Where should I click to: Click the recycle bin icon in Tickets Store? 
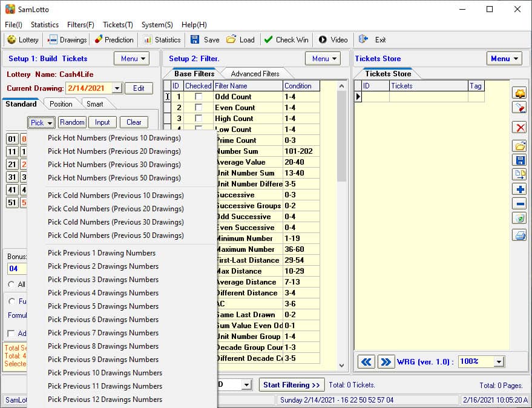pyautogui.click(x=519, y=218)
